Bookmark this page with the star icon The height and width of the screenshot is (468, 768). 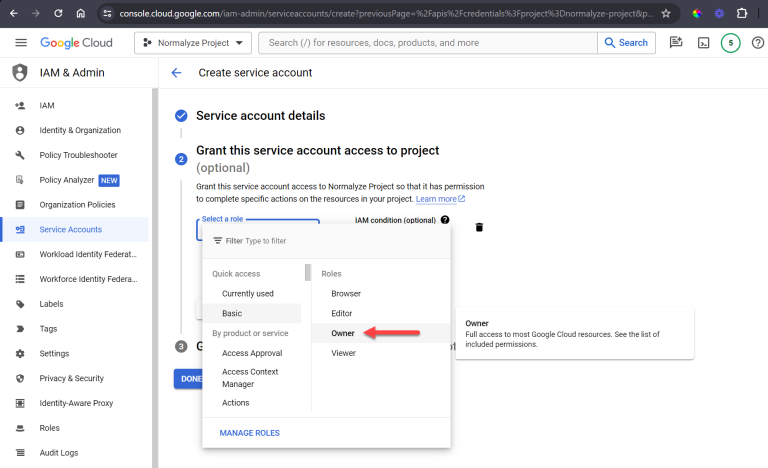tap(666, 14)
